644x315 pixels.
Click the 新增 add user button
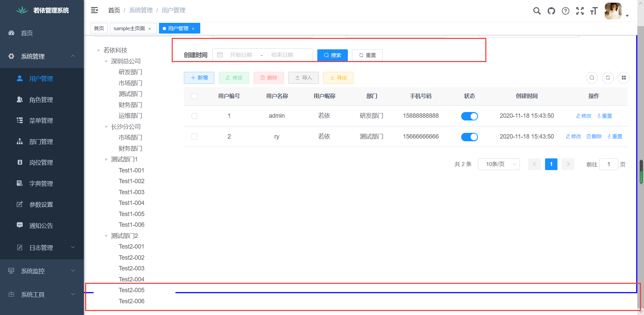199,78
